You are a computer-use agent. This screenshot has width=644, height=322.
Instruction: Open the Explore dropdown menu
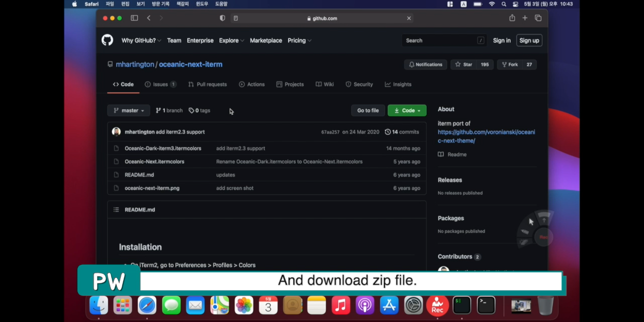pyautogui.click(x=231, y=40)
